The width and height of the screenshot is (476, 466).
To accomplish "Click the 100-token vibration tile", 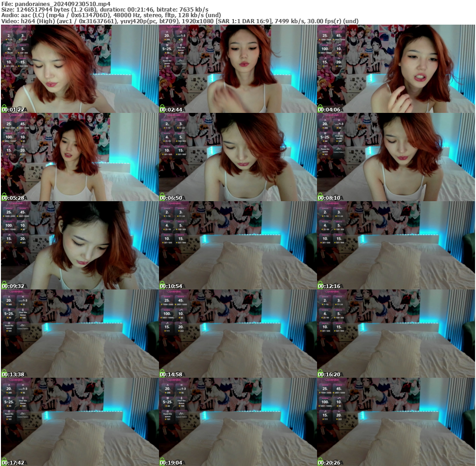I will point(324,49).
